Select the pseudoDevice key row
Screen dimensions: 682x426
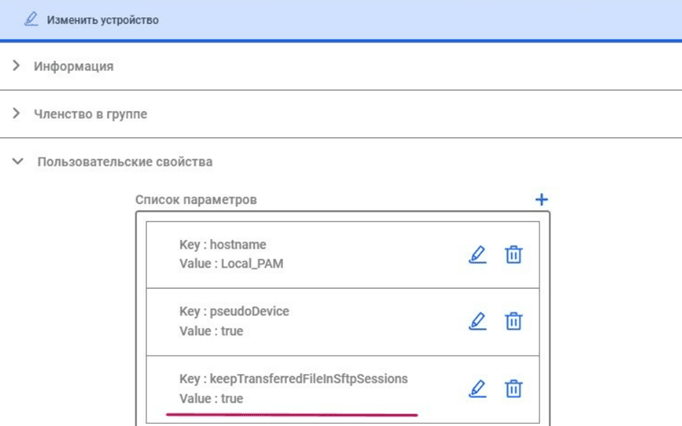click(x=343, y=322)
